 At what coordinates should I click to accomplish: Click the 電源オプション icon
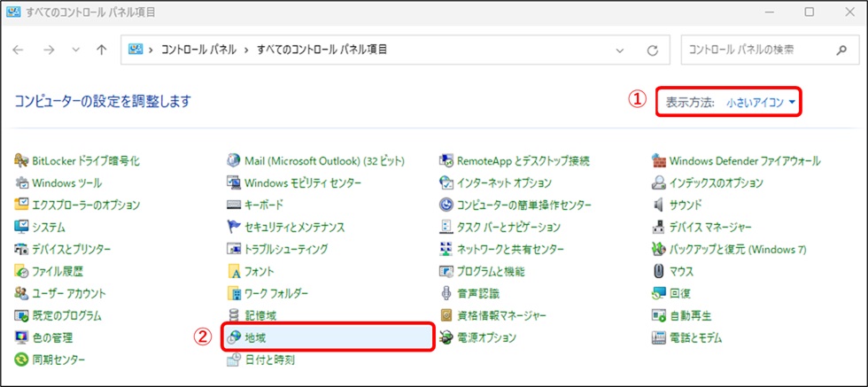point(447,337)
